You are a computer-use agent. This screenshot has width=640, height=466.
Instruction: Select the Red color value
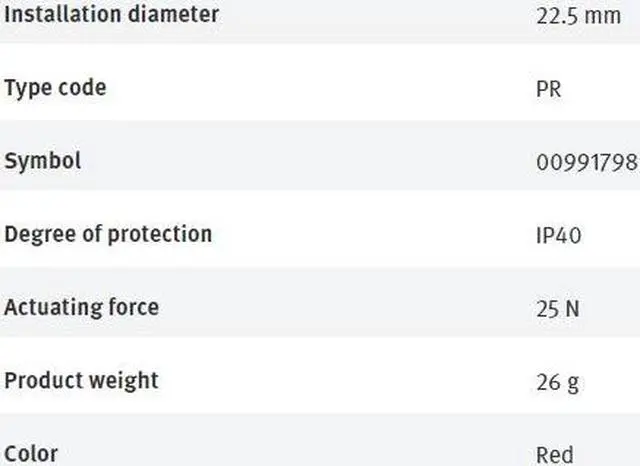tap(555, 455)
